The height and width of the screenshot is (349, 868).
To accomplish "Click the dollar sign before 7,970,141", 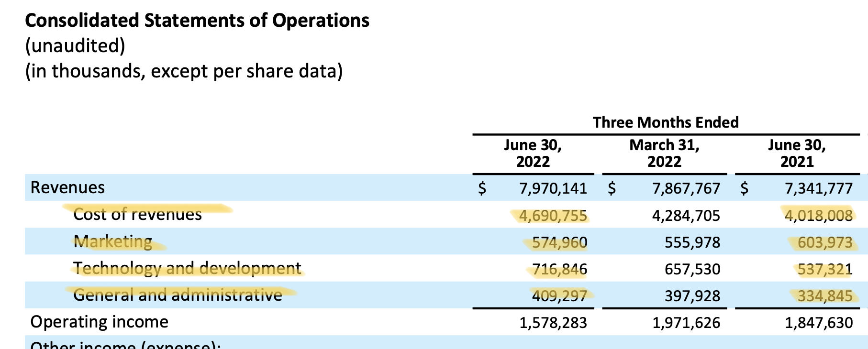I will coord(482,188).
